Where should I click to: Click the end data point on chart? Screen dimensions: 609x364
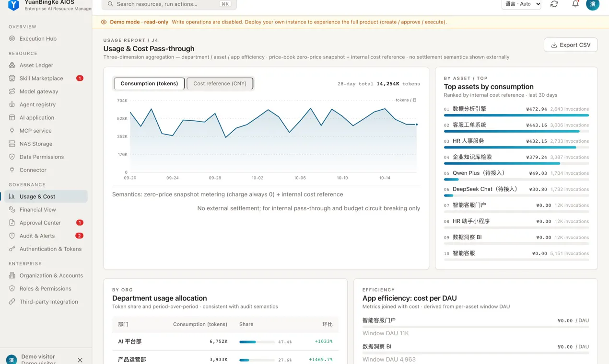pos(417,125)
